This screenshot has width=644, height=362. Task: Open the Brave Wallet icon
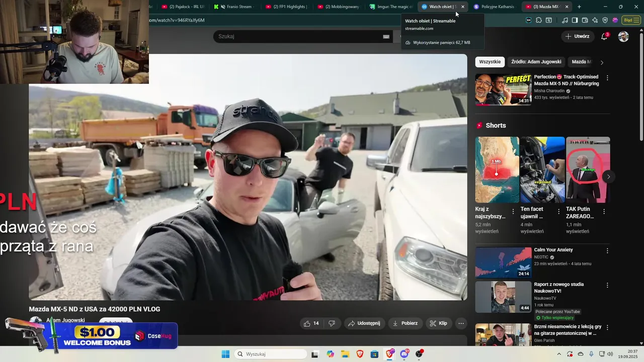pos(585,20)
